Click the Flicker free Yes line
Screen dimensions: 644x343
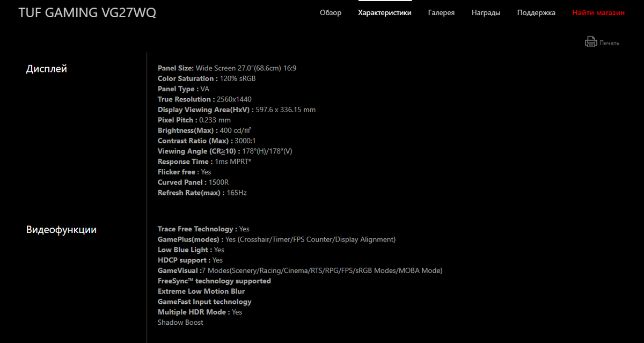pyautogui.click(x=185, y=172)
